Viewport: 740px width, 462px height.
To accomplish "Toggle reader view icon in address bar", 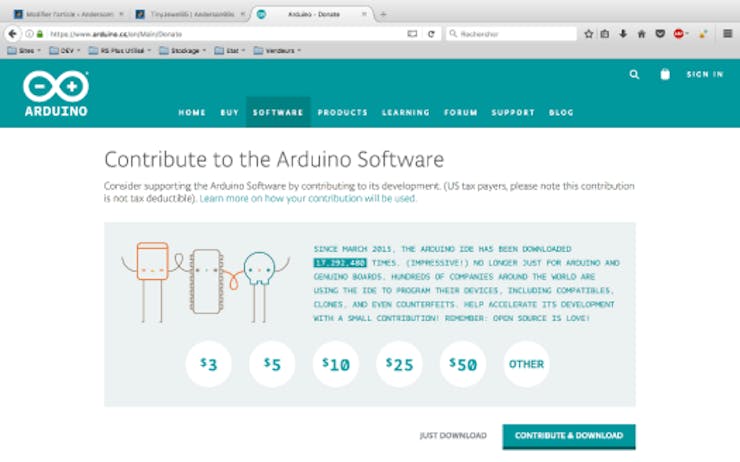I will [412, 34].
